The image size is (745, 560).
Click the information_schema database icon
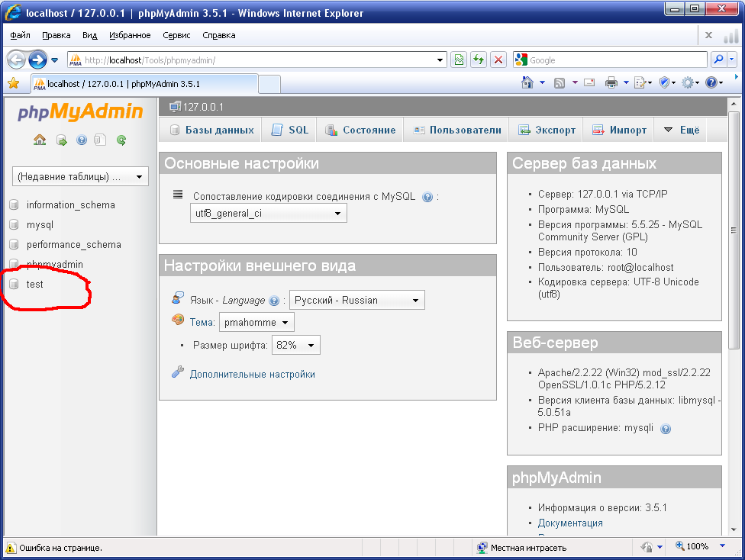tap(15, 204)
